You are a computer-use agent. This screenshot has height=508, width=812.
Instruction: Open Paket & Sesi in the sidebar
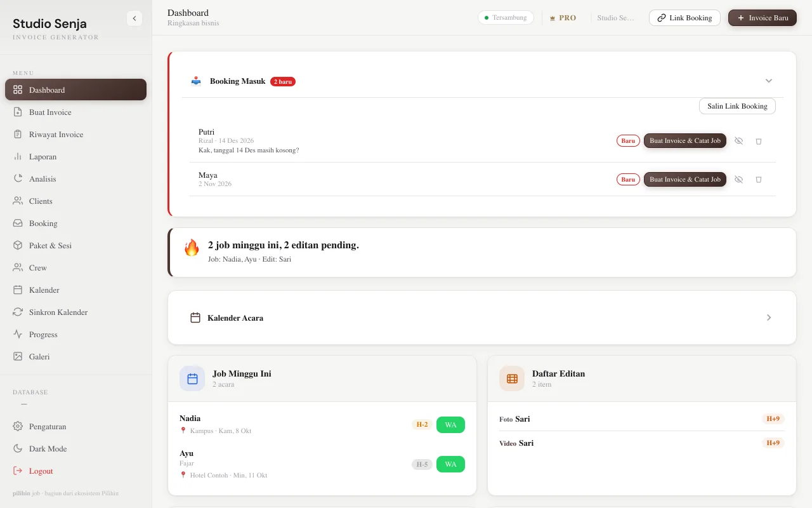[76, 246]
